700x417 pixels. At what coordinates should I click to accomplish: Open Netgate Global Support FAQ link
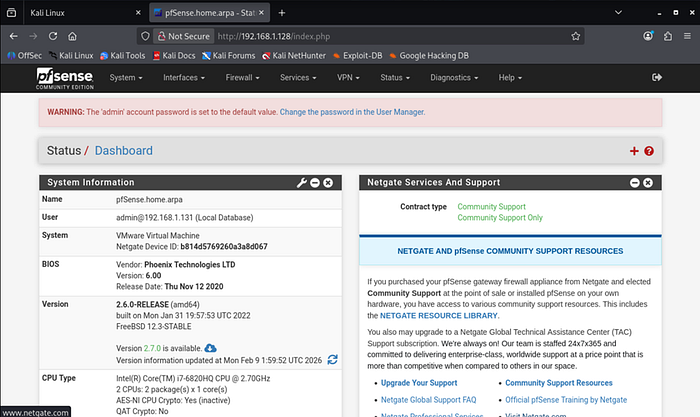click(x=429, y=400)
